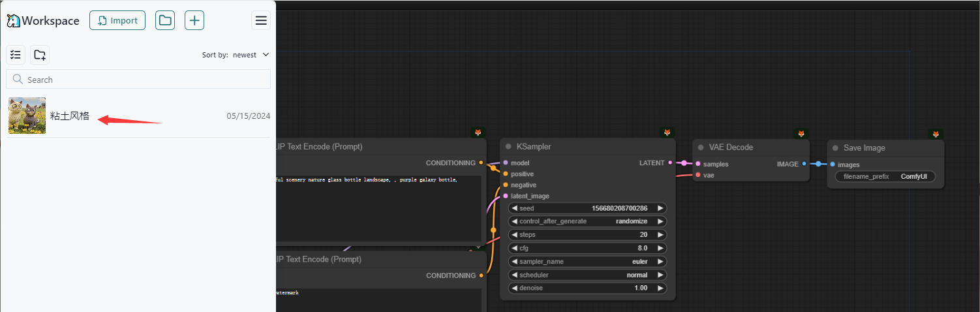
Task: Click the upper CLIP Text Encode (Prompt) title
Action: click(319, 147)
